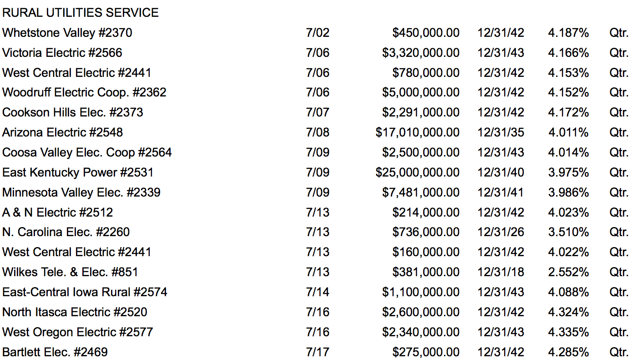Select Bartlett Elec. #2469 entry

pos(55,352)
